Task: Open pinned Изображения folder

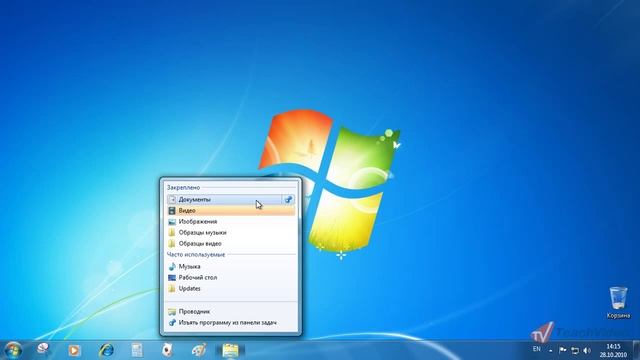Action: point(231,222)
